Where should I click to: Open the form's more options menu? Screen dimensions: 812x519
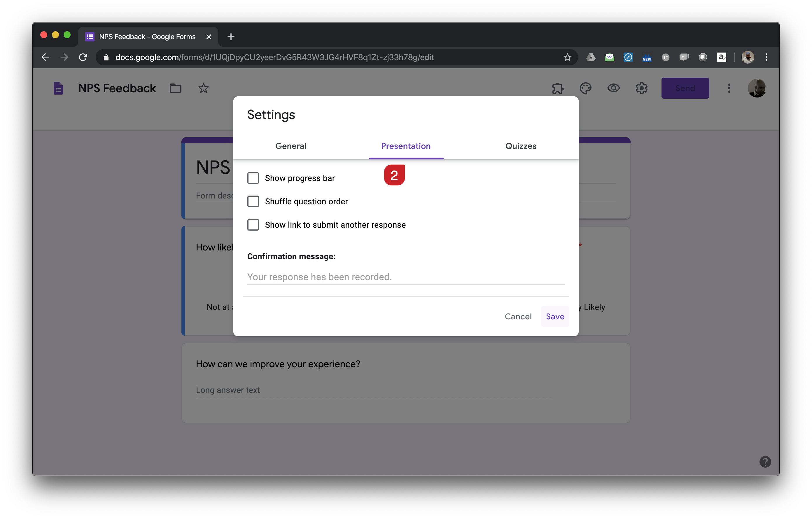pos(729,88)
